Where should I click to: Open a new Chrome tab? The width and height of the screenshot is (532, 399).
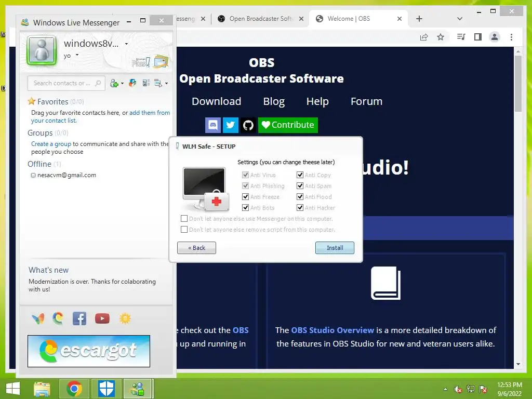419,19
